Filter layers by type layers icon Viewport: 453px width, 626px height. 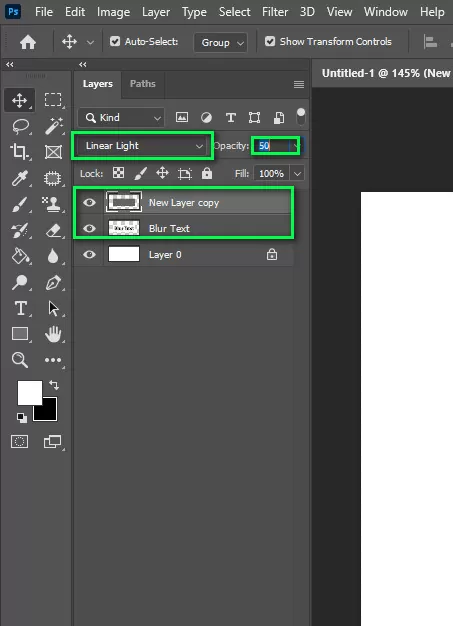[x=230, y=117]
